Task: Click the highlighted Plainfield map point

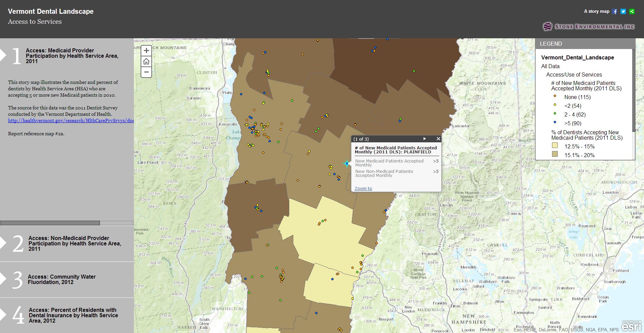Action: tap(347, 163)
